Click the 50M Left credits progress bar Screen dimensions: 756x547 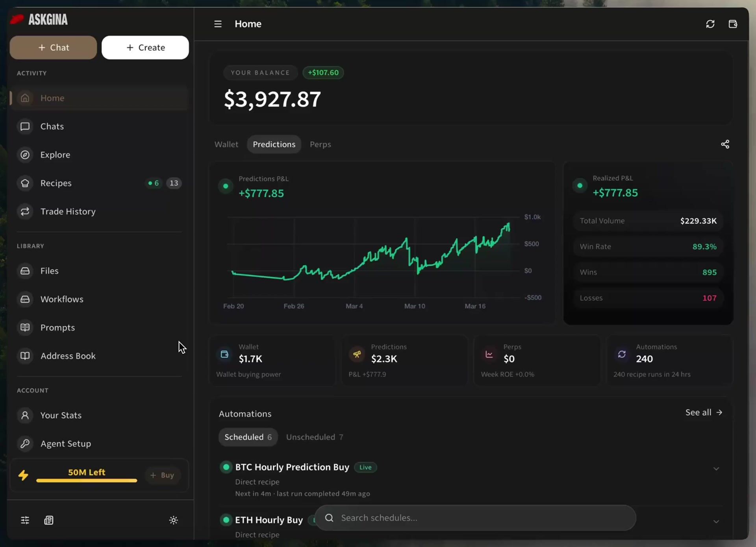87,480
